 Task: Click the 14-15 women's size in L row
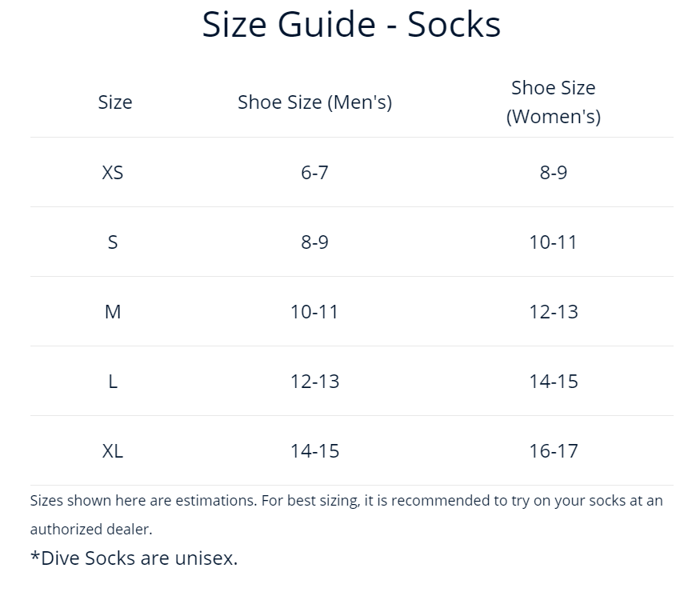tap(553, 382)
